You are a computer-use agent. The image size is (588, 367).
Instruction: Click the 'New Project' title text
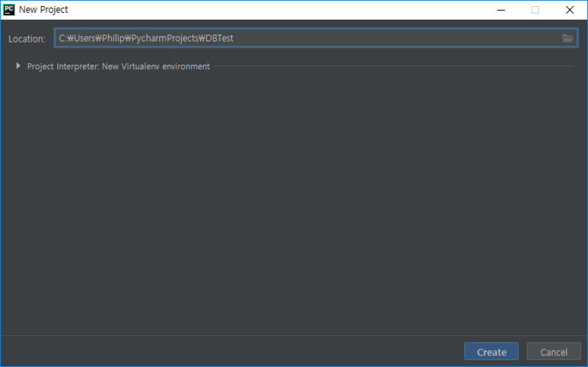[x=43, y=10]
